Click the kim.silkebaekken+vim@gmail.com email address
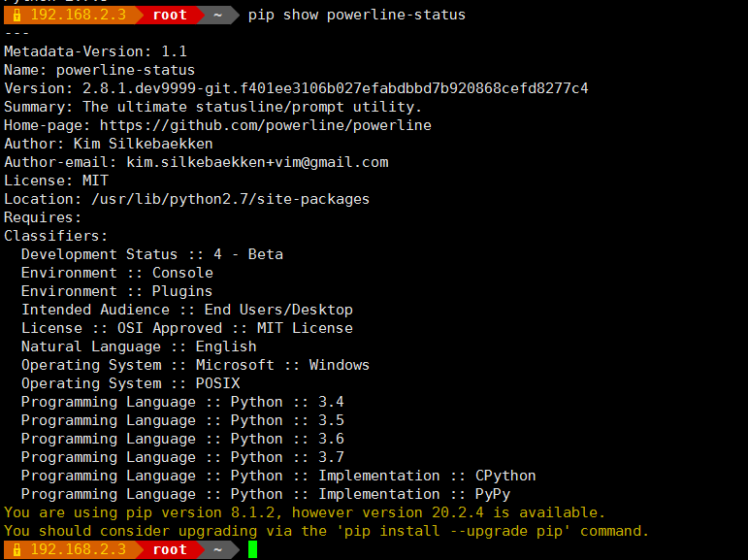Viewport: 748px width, 560px height. tap(257, 162)
